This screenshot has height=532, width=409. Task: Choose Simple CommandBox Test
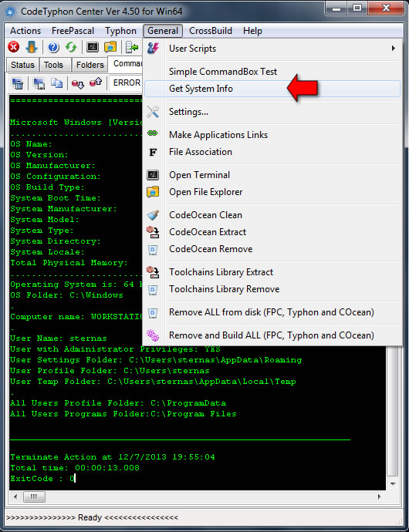(272, 72)
